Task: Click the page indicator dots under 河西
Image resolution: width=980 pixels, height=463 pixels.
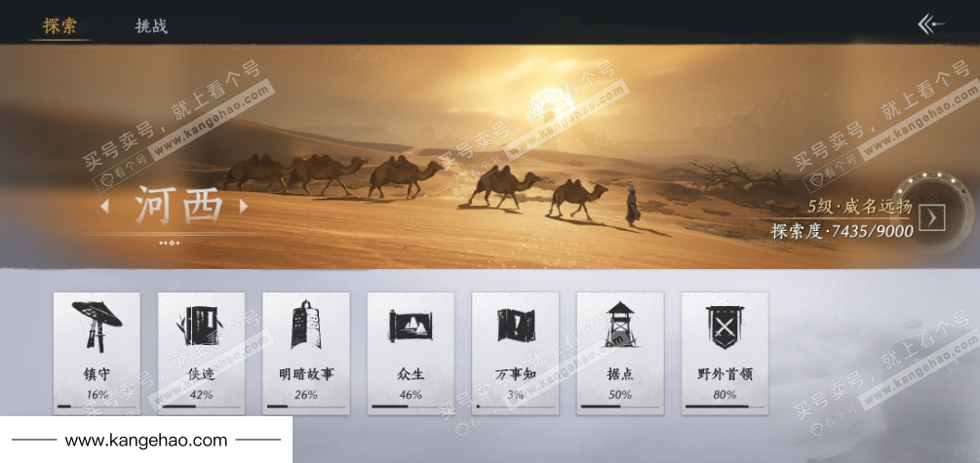Action: click(x=170, y=243)
